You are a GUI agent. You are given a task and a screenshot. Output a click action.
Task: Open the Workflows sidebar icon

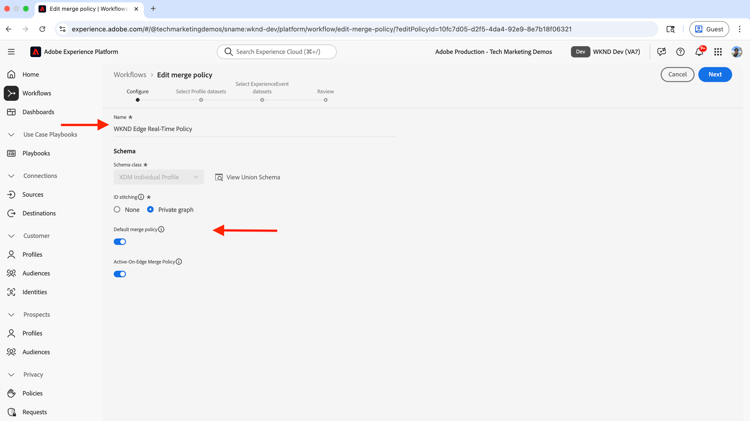11,93
